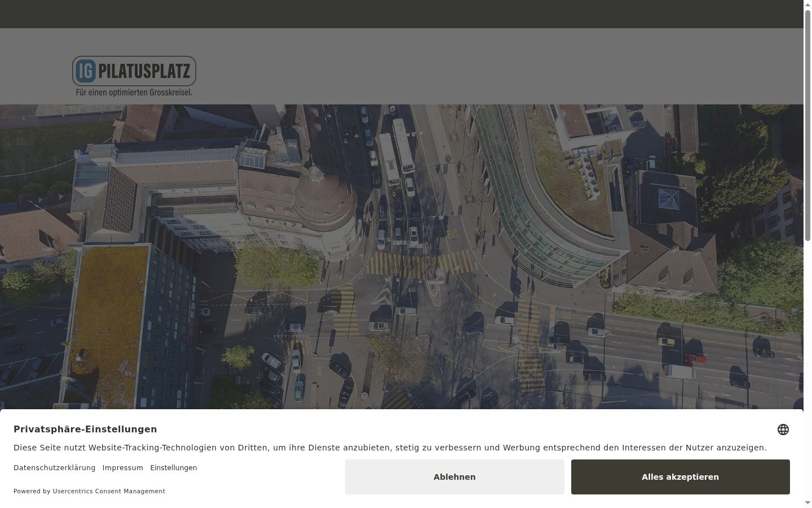This screenshot has width=812, height=508.
Task: Click the aerial intersection hero image
Action: coord(401,257)
